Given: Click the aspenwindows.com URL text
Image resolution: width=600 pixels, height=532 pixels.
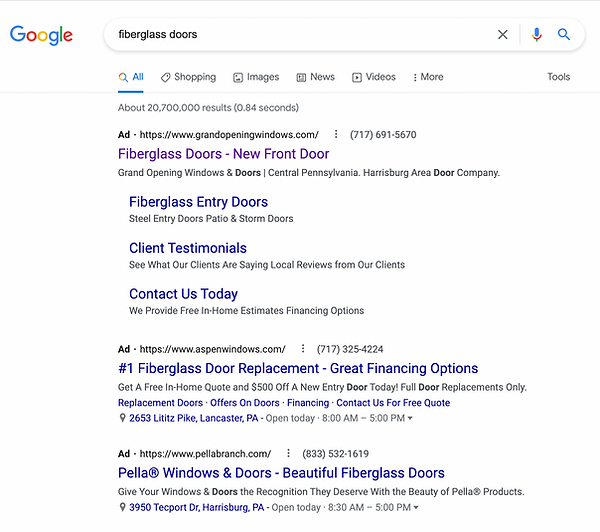Looking at the screenshot, I should click(212, 349).
